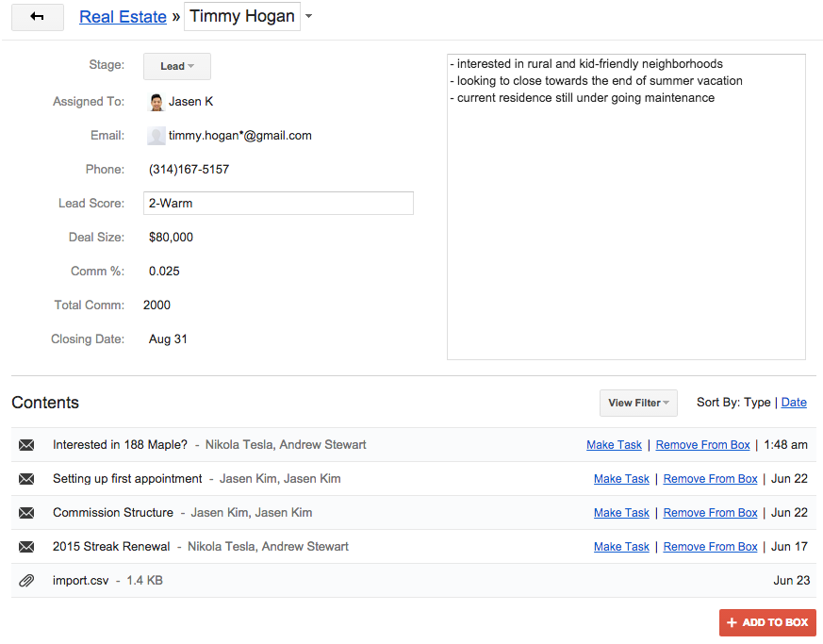Make Task for 'Commission Structure'
This screenshot has width=823, height=644.
[621, 512]
